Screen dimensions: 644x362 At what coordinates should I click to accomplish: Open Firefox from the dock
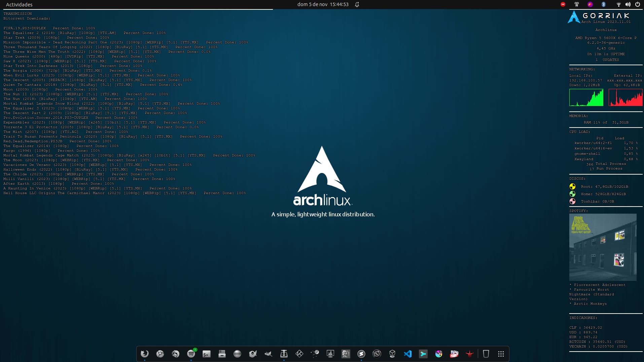145,354
